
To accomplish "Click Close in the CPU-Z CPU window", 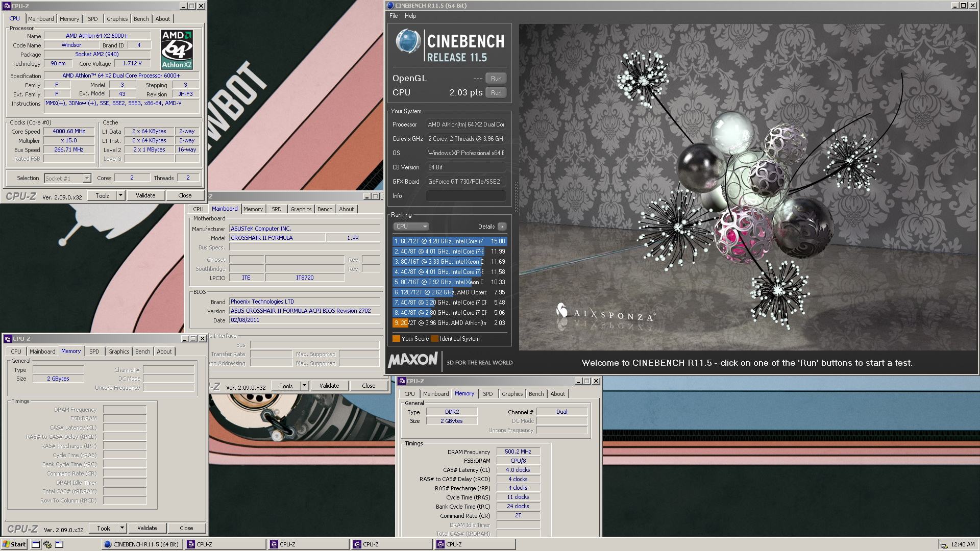I will coord(185,195).
